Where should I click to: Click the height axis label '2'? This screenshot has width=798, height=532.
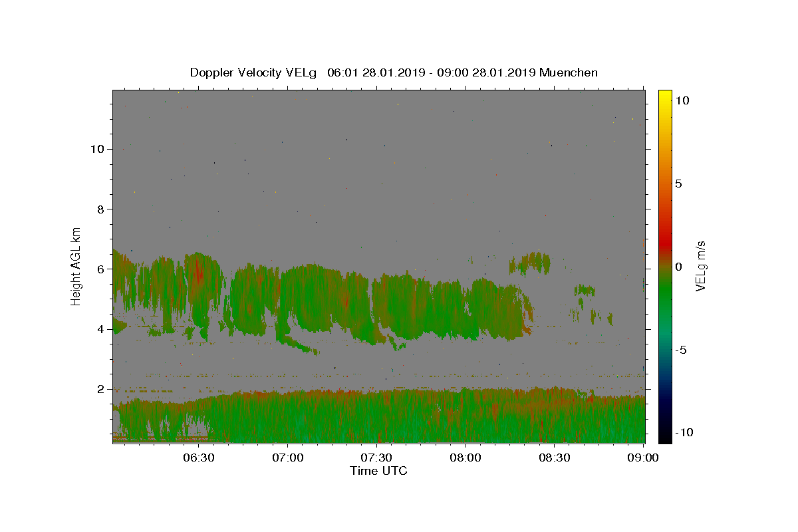point(102,389)
